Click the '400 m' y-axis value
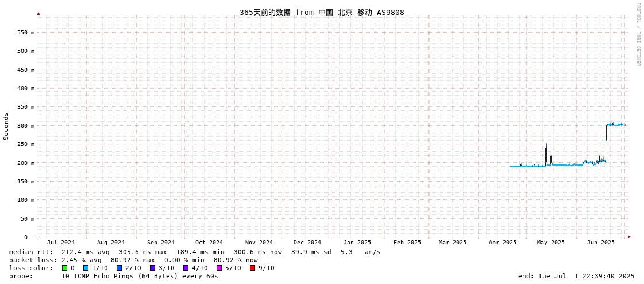Image resolution: width=644 pixels, height=284 pixels. 26,89
